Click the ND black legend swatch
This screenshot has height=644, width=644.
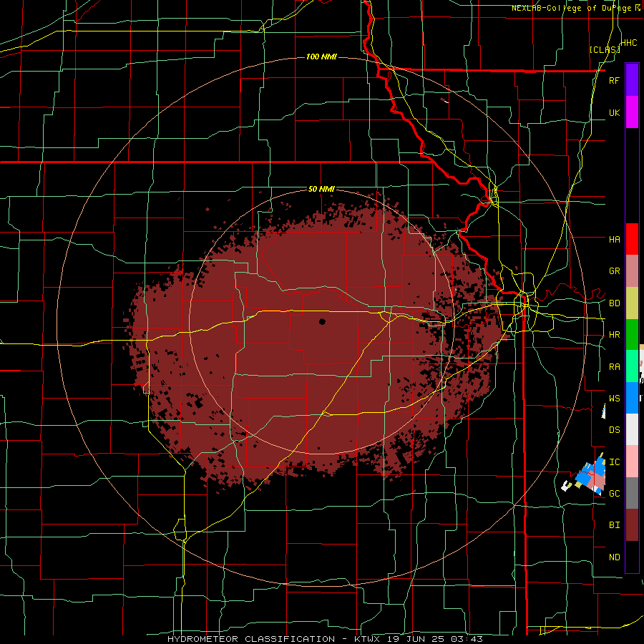pyautogui.click(x=632, y=557)
